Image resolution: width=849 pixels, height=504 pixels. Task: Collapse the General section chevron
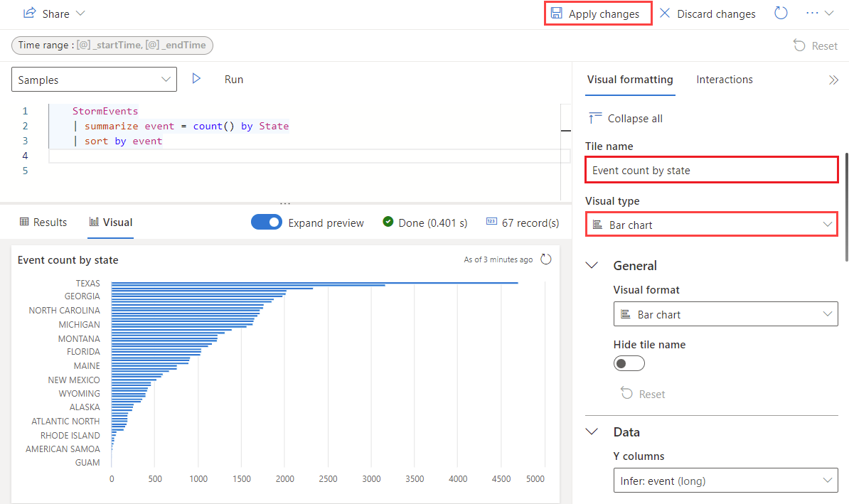coord(592,265)
